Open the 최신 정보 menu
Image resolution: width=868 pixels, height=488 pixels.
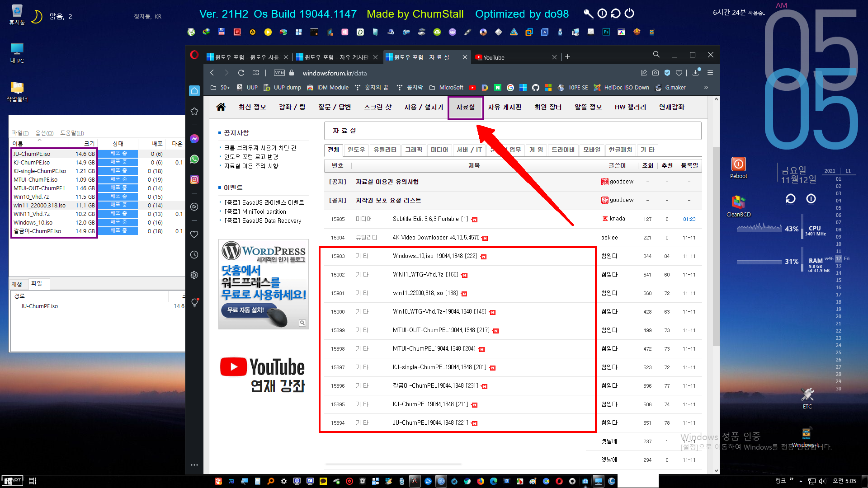point(252,107)
